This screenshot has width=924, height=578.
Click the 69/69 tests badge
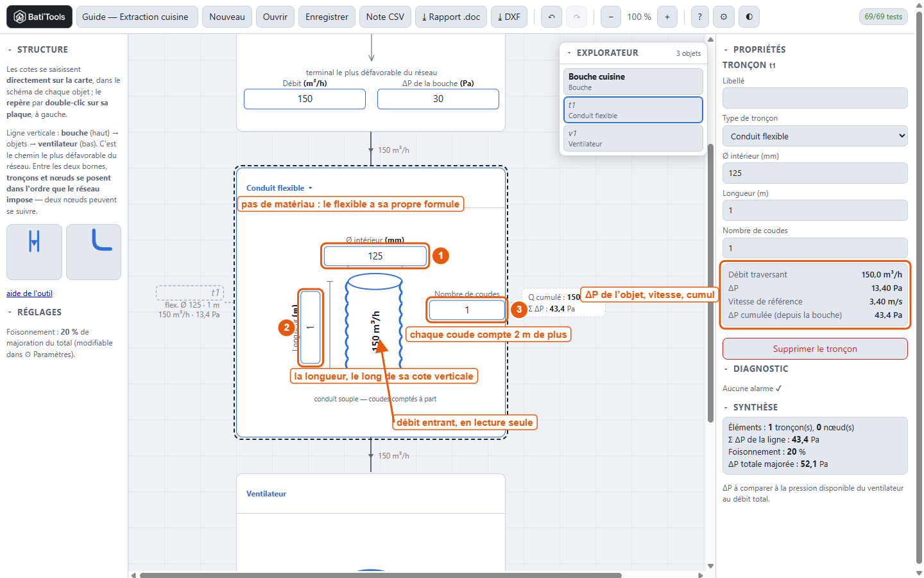[883, 17]
